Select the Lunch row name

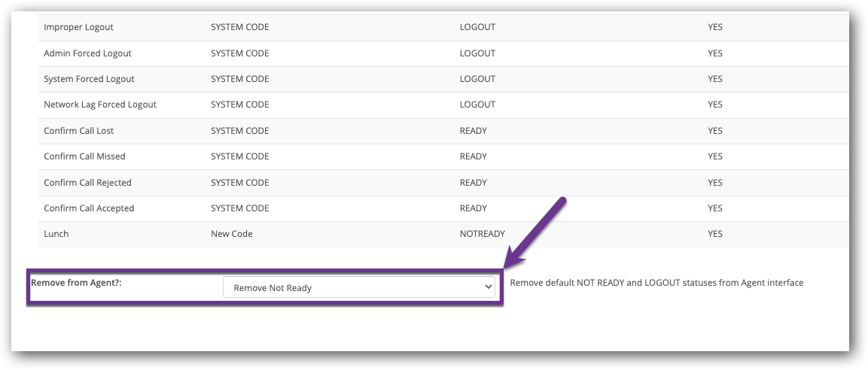click(56, 234)
